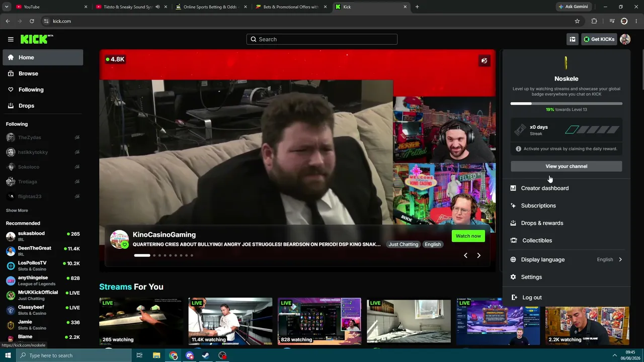Open the 828 watching stream thumbnail

coord(319,321)
